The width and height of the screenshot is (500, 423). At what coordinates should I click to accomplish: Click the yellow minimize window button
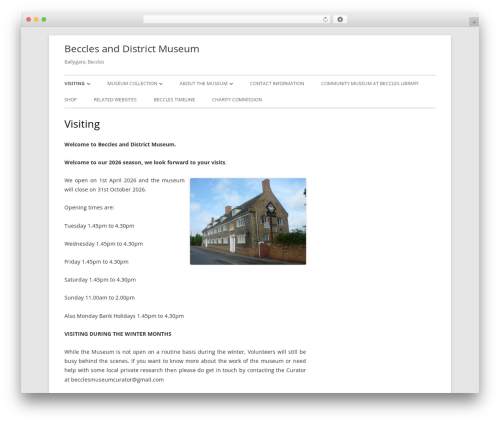(x=36, y=20)
